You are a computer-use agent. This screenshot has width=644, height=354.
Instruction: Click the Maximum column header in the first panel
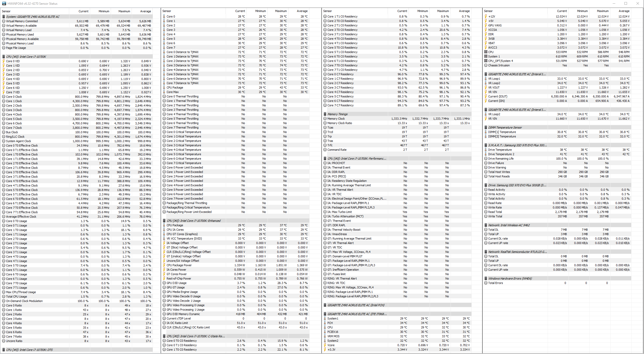(124, 11)
